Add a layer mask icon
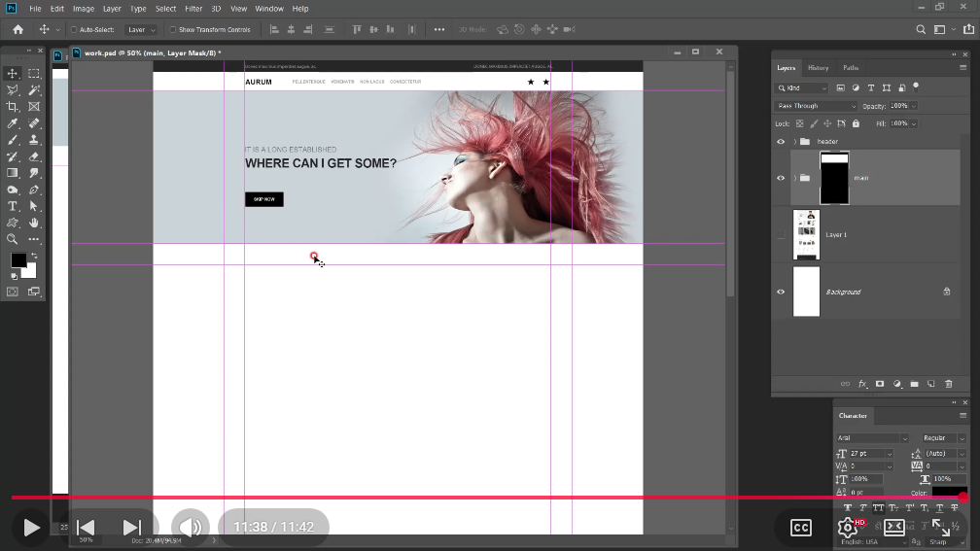The image size is (980, 551). pos(879,384)
